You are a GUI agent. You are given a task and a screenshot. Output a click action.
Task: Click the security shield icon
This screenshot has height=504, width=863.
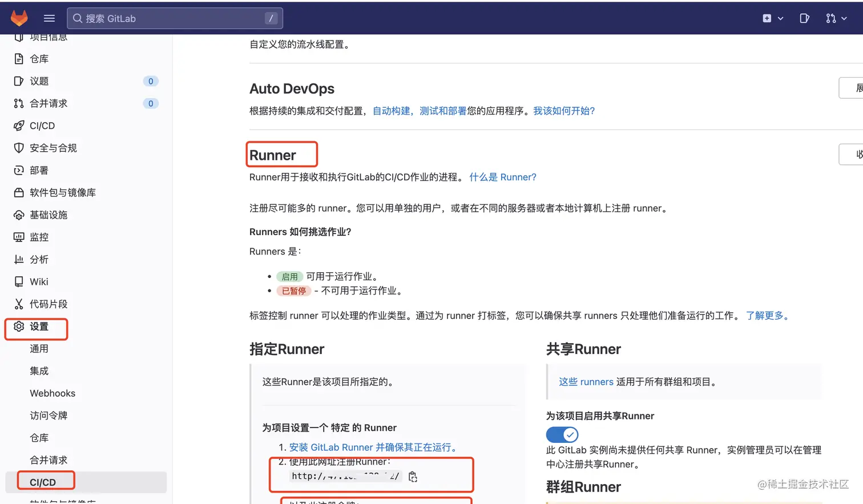(x=19, y=148)
